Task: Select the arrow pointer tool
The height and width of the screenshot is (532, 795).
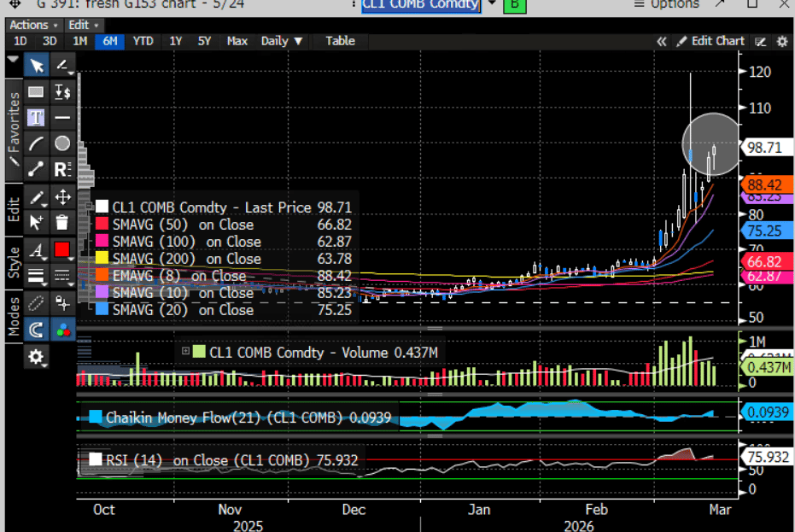Action: point(37,65)
